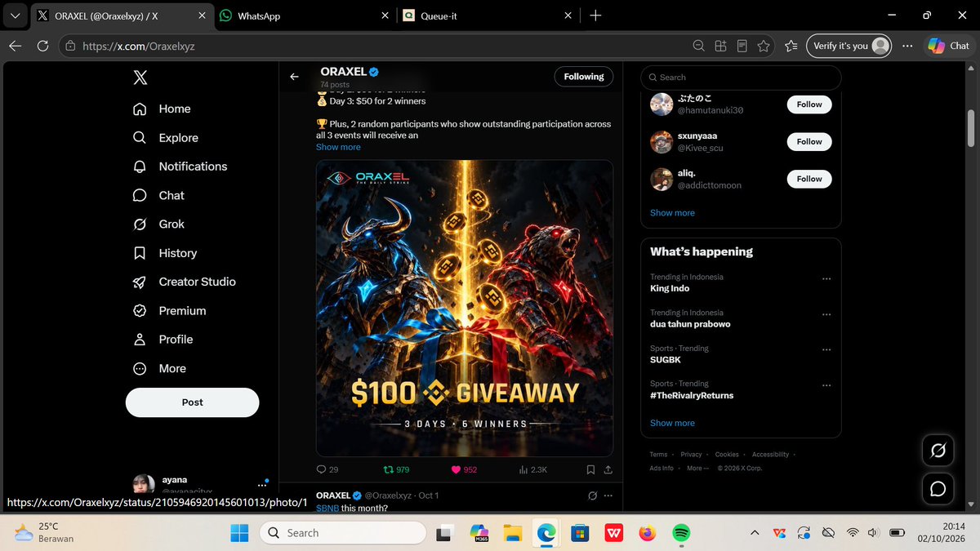
Task: Follow sxunyaaa
Action: click(809, 141)
